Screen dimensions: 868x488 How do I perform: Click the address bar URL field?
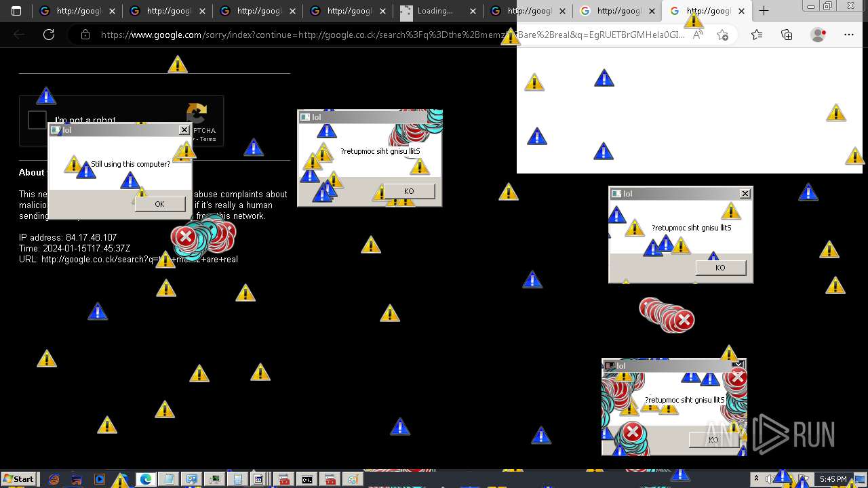[393, 35]
